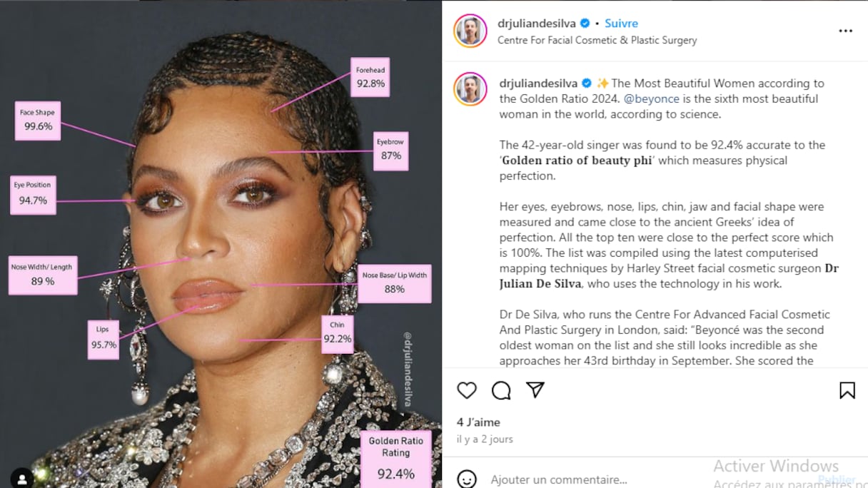
Task: Open @beyonce mention link
Action: click(652, 98)
